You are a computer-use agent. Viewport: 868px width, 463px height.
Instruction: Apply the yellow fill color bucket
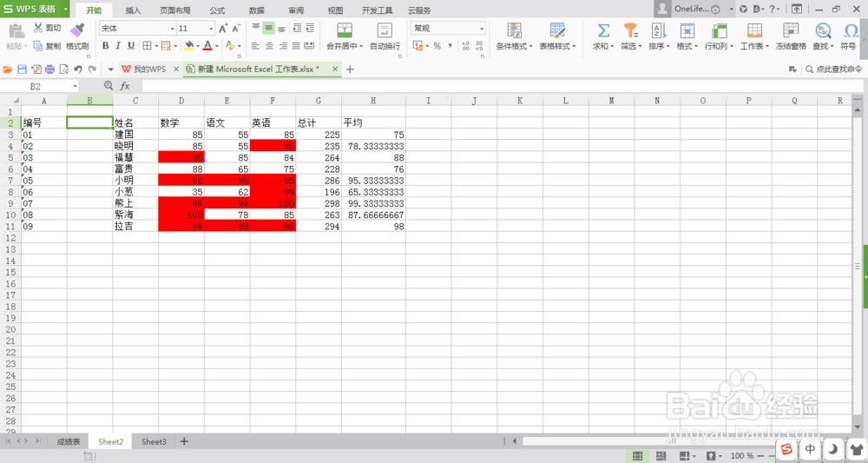[x=188, y=46]
